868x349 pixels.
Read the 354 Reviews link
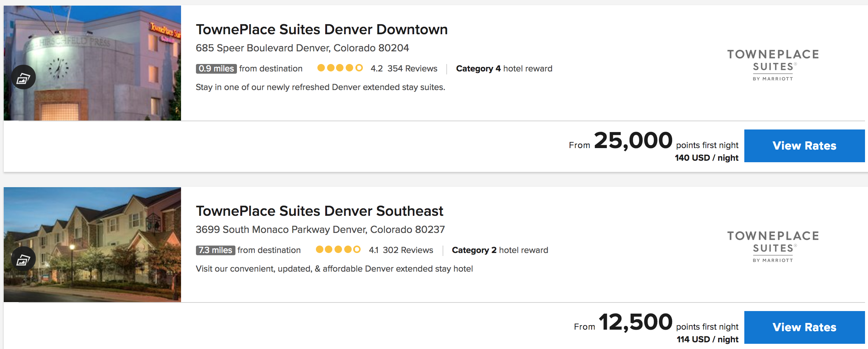[x=412, y=68]
